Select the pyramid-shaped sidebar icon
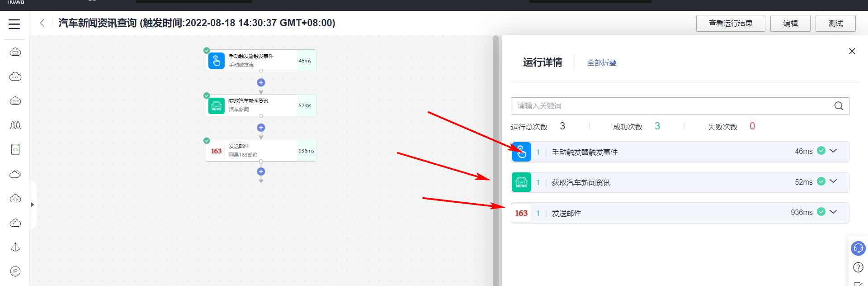 15,247
